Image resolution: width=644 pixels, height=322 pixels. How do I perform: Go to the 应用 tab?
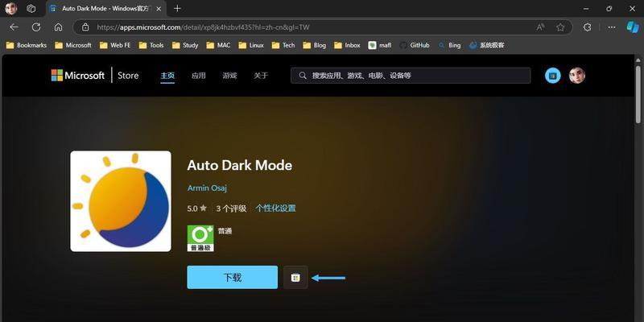click(198, 76)
